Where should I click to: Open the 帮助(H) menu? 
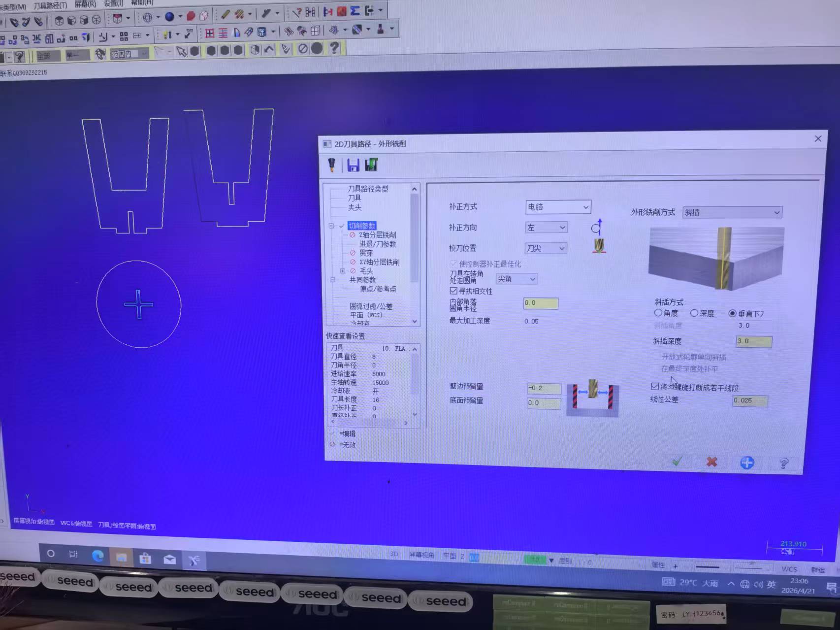tap(142, 2)
